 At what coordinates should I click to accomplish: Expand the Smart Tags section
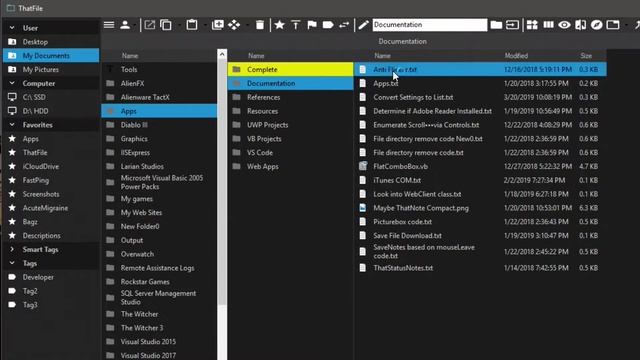click(12, 249)
